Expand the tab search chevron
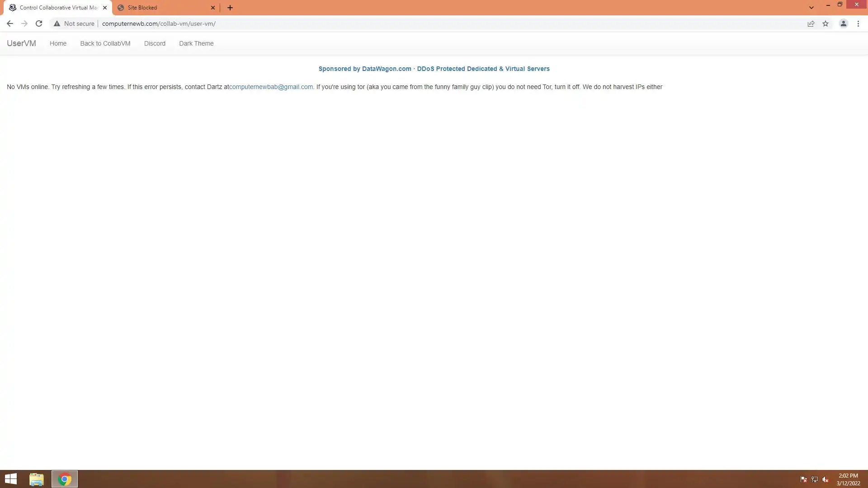Image resolution: width=868 pixels, height=488 pixels. (811, 8)
